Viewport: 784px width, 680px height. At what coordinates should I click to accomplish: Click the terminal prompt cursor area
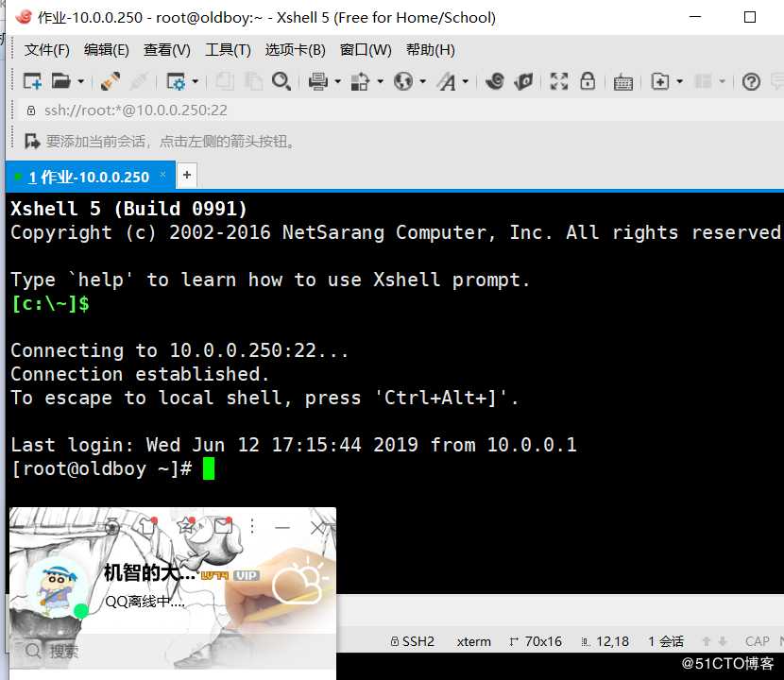pyautogui.click(x=209, y=469)
